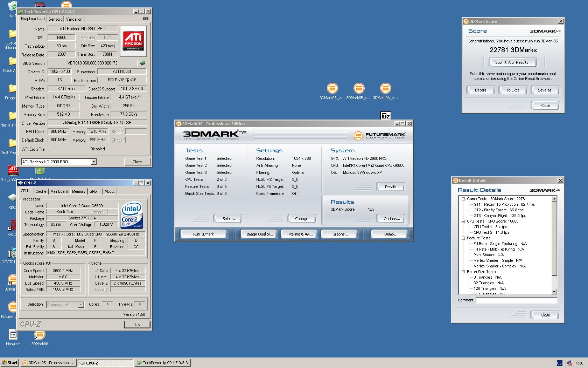The height and width of the screenshot is (368, 588).
Task: Click the BIOS save chip icon in GPU-Z
Action: (143, 63)
